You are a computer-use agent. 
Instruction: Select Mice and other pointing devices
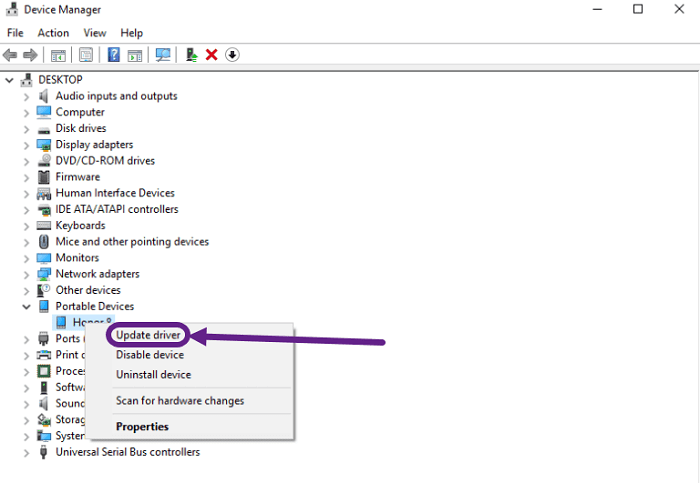tap(132, 242)
